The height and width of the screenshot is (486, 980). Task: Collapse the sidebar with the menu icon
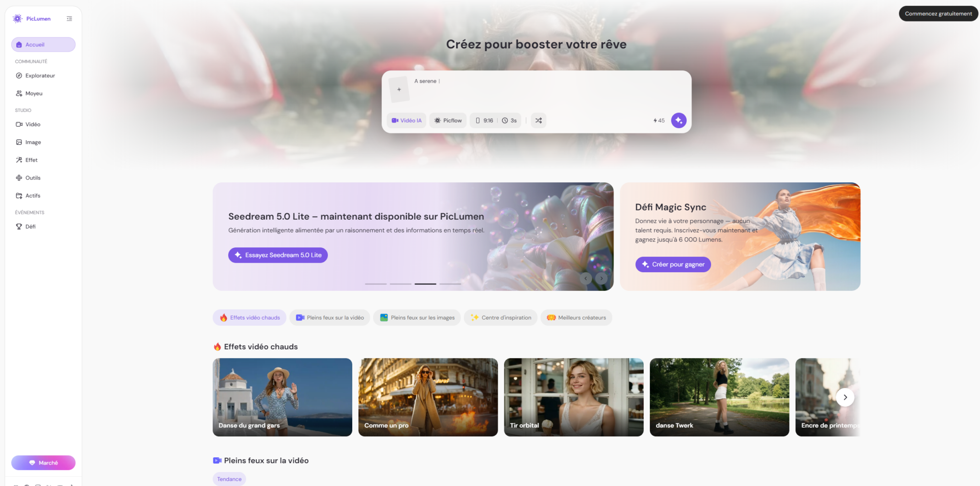click(69, 19)
